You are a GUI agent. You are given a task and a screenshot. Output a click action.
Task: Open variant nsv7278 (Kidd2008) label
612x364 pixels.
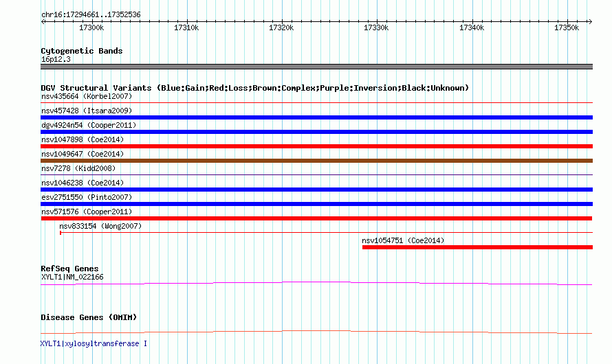click(x=78, y=168)
